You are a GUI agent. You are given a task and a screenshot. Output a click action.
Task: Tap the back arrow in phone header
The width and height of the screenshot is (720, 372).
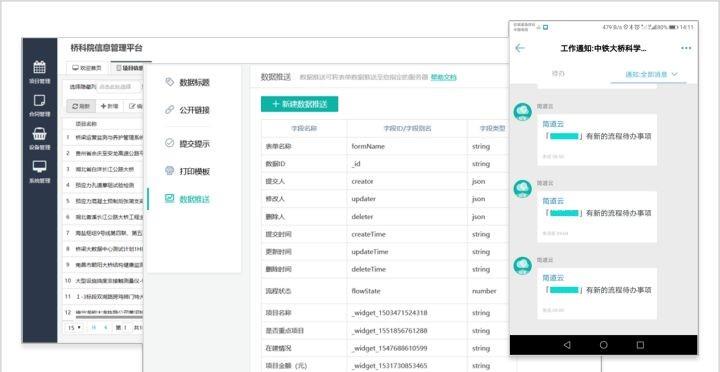520,48
